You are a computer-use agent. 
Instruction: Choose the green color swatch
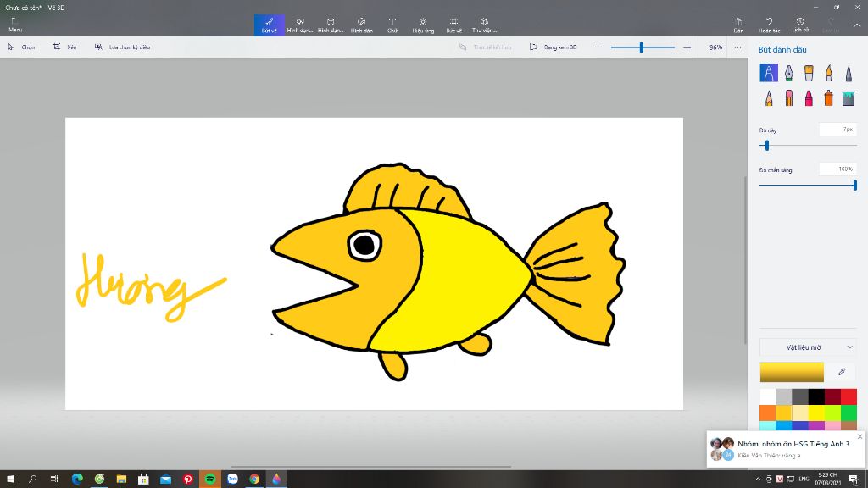849,413
